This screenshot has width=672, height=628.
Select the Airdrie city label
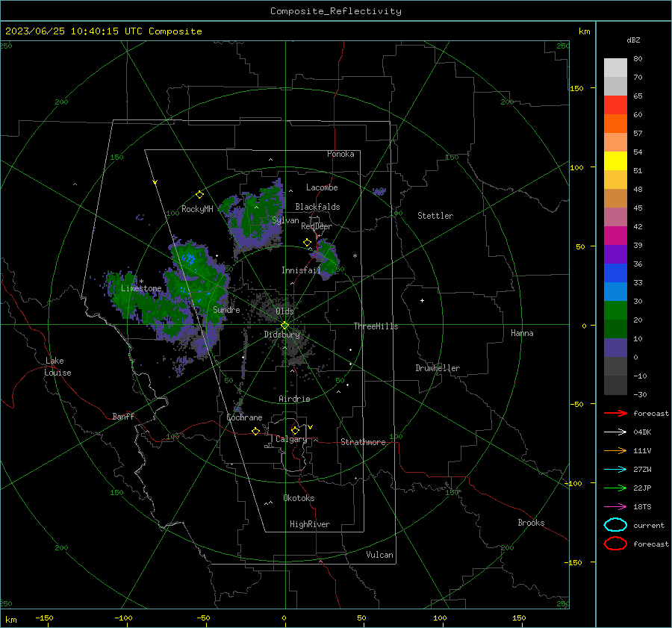point(294,399)
